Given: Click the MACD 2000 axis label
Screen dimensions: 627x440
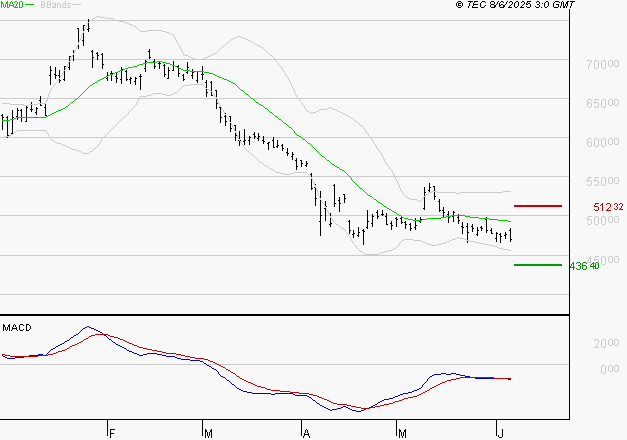Looking at the screenshot, I should click(606, 343).
